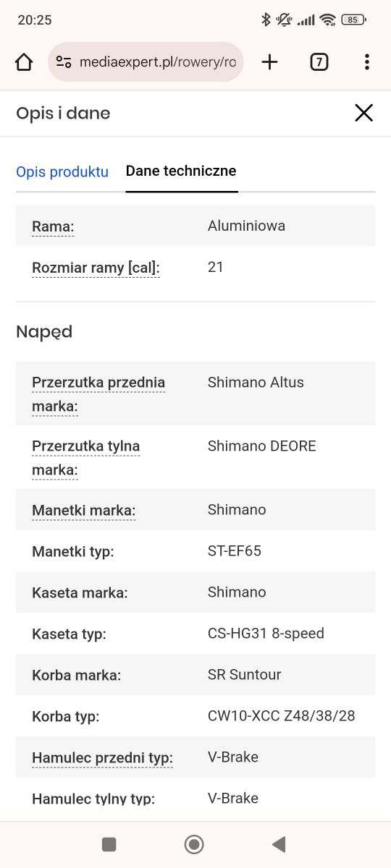Open a new tab with plus icon
Screen dimensions: 391x868
pos(269,62)
